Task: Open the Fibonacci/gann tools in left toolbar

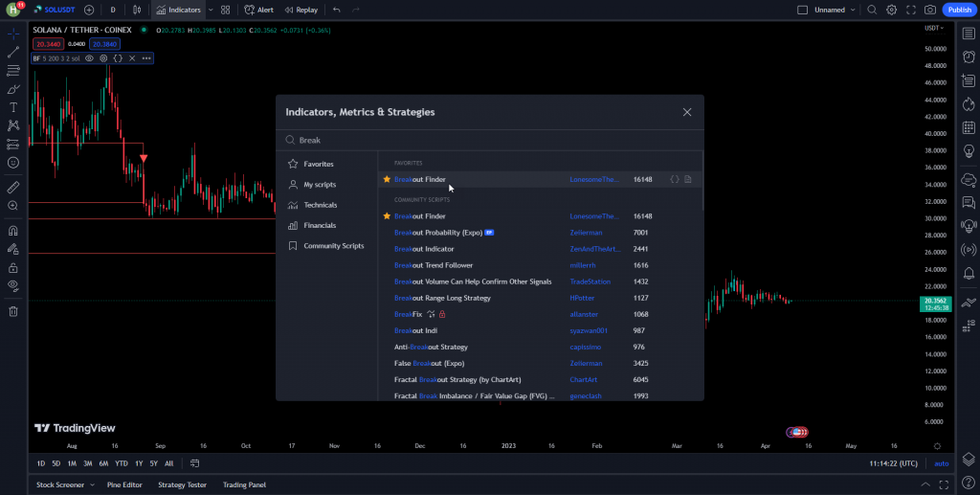Action: click(13, 71)
